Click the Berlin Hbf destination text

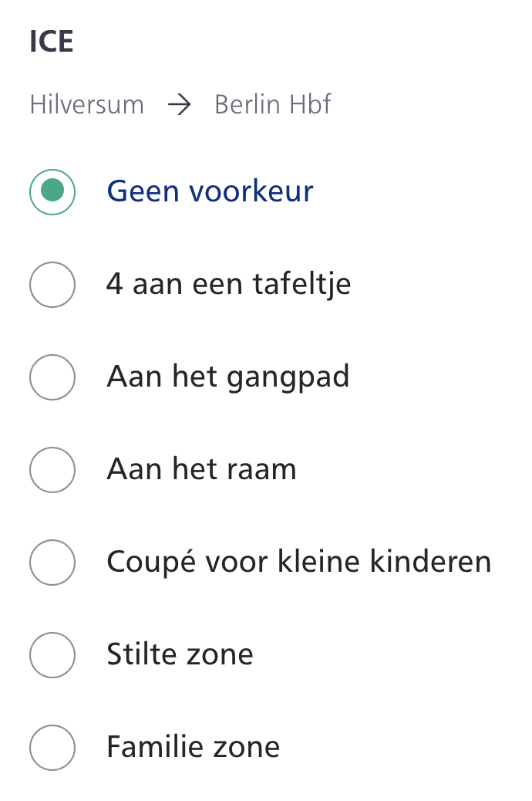point(273,105)
